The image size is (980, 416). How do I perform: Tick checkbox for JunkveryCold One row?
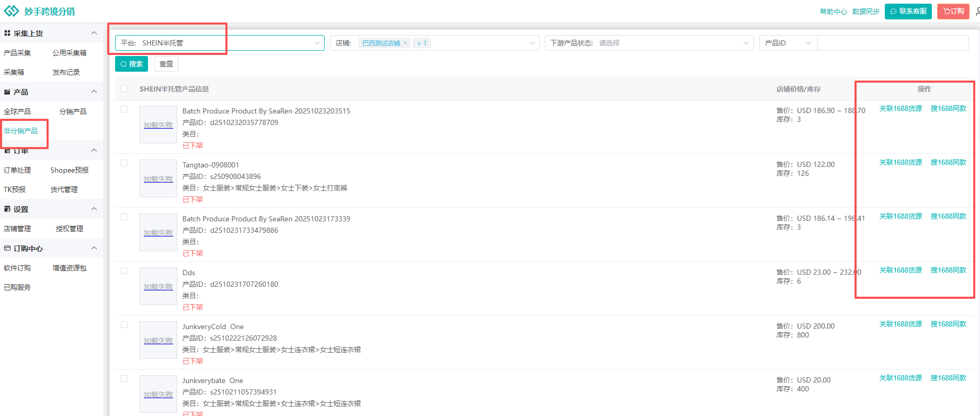pyautogui.click(x=124, y=325)
